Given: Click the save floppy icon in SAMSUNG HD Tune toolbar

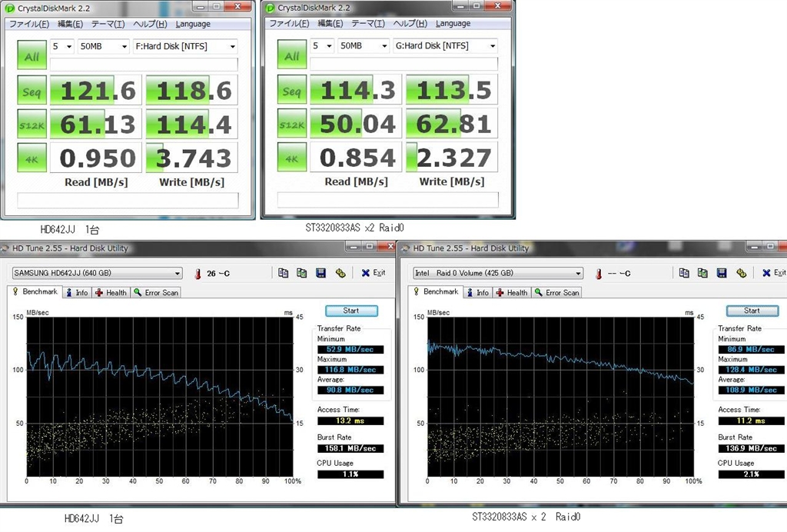Looking at the screenshot, I should point(320,272).
